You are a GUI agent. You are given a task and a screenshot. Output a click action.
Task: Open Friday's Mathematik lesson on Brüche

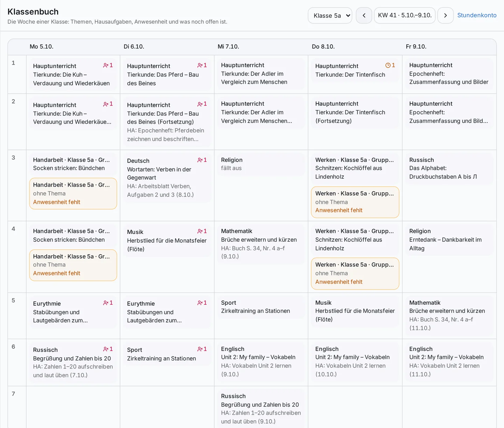[449, 316]
